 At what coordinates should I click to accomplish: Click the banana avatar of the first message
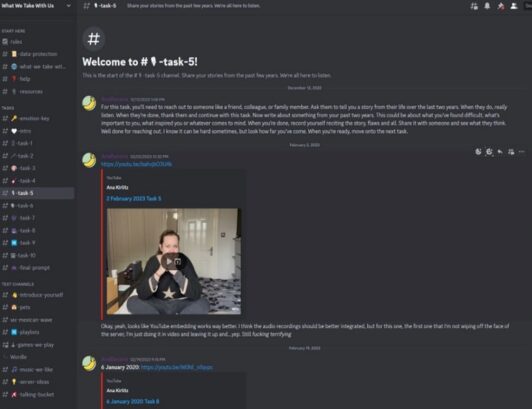click(89, 104)
